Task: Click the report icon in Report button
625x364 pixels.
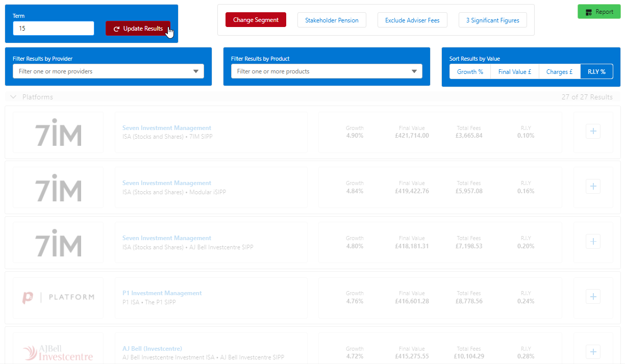Action: [x=589, y=12]
